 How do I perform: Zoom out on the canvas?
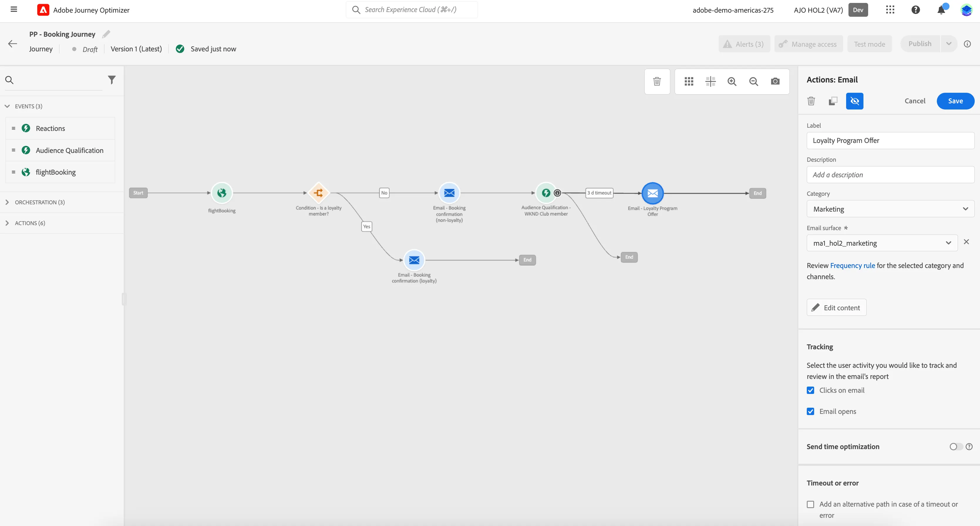pyautogui.click(x=754, y=81)
